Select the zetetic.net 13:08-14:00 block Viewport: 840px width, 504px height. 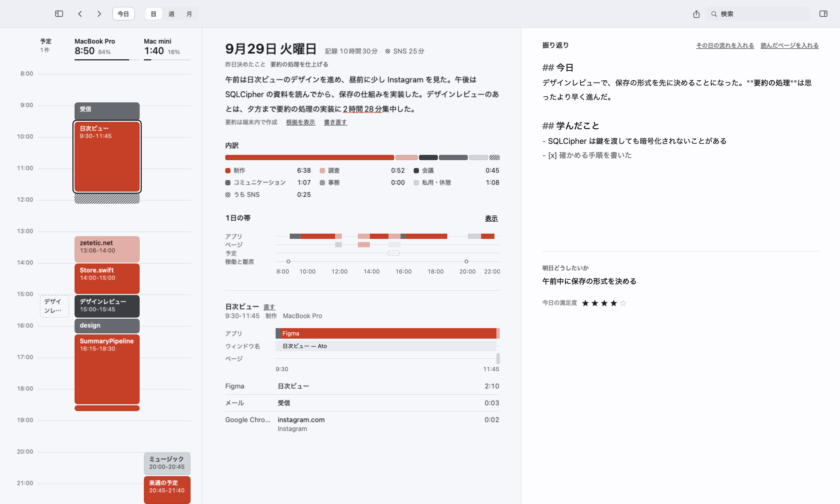click(x=107, y=249)
